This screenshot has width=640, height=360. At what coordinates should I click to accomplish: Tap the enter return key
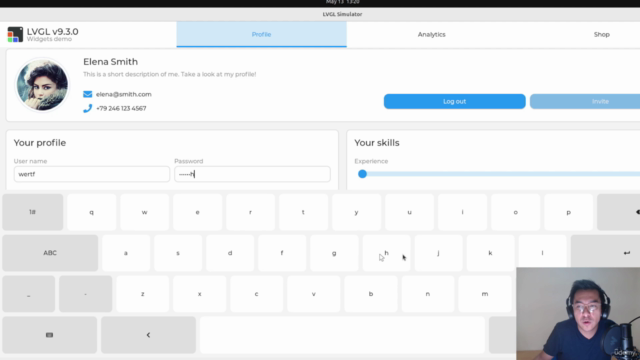pos(605,253)
